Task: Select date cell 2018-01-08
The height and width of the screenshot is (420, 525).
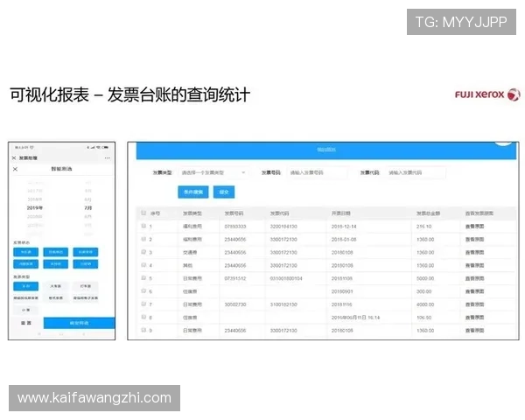Action: coord(344,240)
